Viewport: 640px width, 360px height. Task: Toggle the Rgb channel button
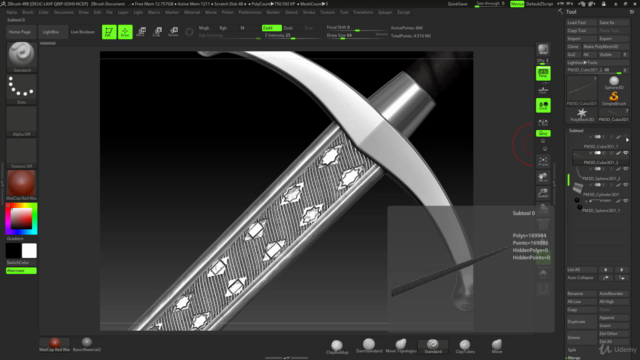pyautogui.click(x=223, y=28)
